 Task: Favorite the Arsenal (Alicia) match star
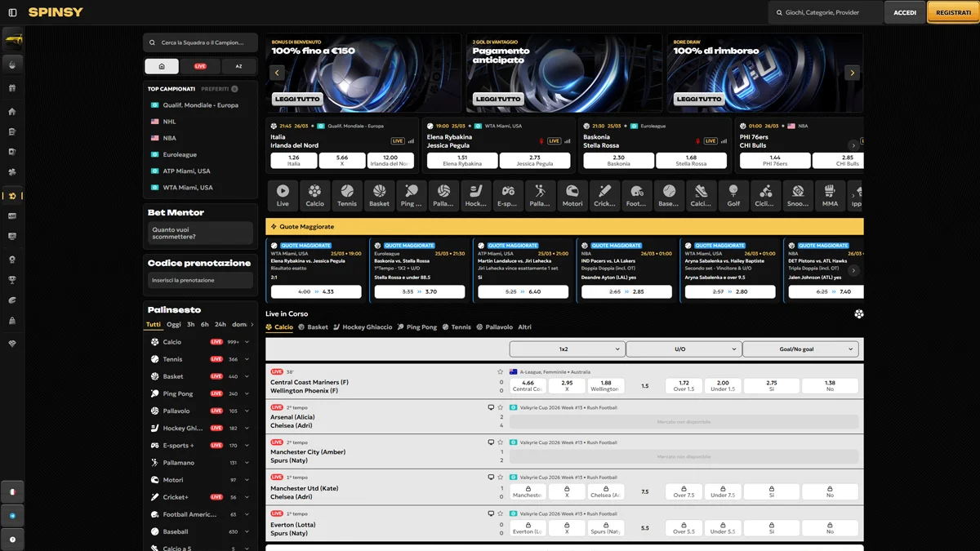500,407
